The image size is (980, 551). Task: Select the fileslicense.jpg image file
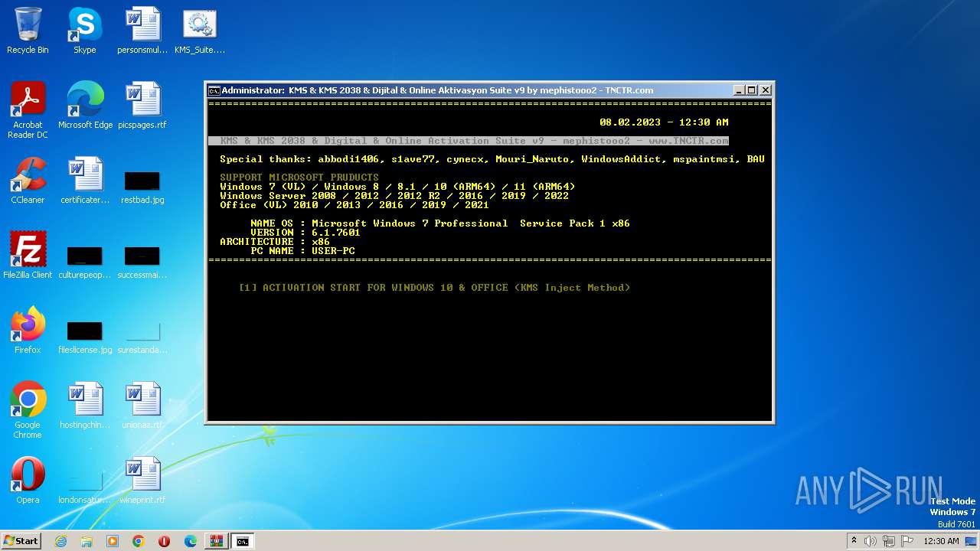coord(85,336)
